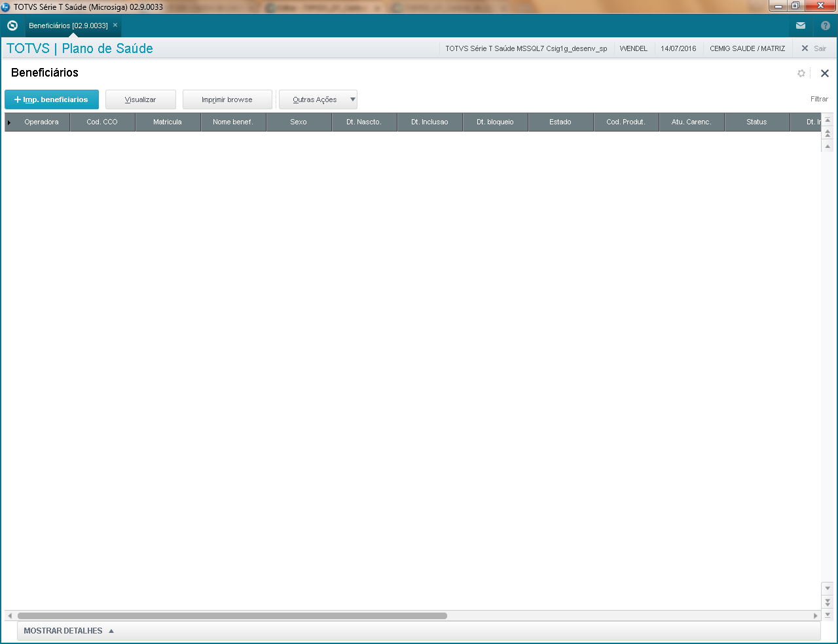
Task: Click the Cod. Produt. column header
Action: click(626, 122)
